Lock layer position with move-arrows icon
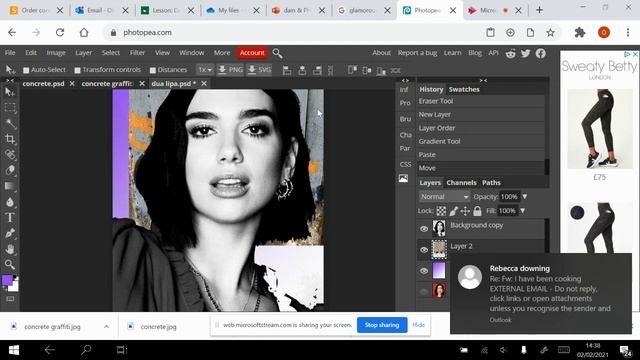This screenshot has width=640, height=360. (x=465, y=211)
